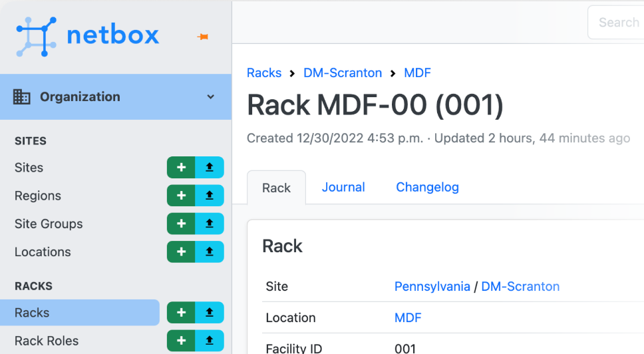The width and height of the screenshot is (644, 354).
Task: Import sites using the upload icon
Action: click(x=210, y=168)
